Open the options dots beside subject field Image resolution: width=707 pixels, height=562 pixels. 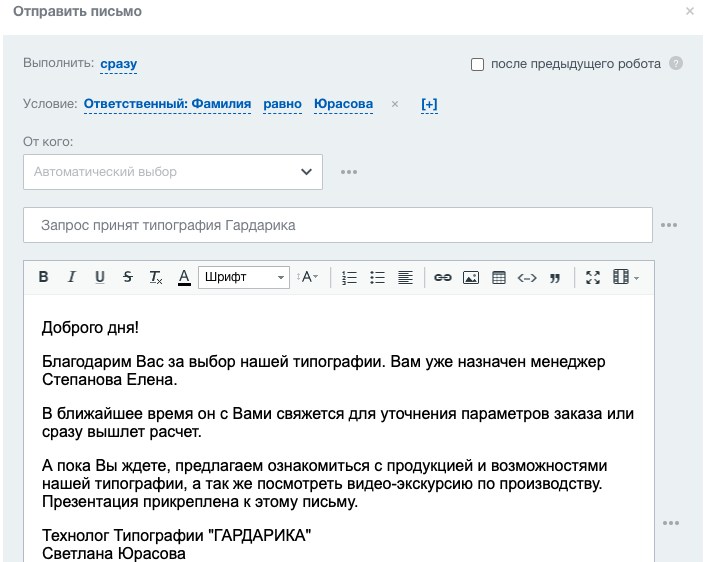click(669, 225)
